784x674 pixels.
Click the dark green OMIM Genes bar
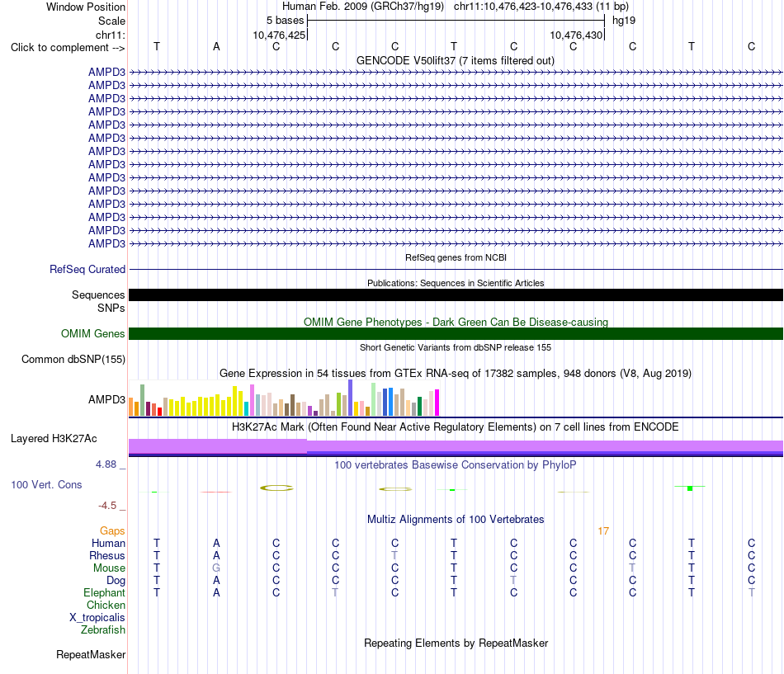click(456, 333)
